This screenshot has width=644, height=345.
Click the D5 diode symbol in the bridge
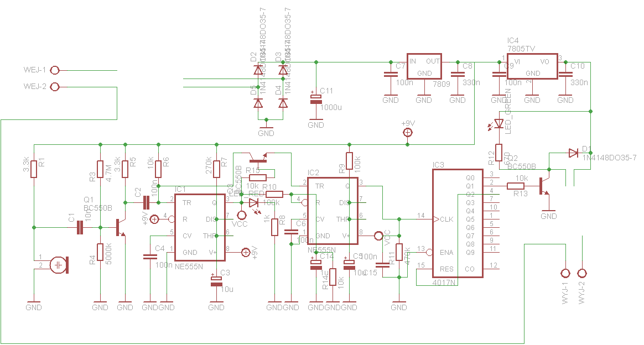(x=258, y=103)
